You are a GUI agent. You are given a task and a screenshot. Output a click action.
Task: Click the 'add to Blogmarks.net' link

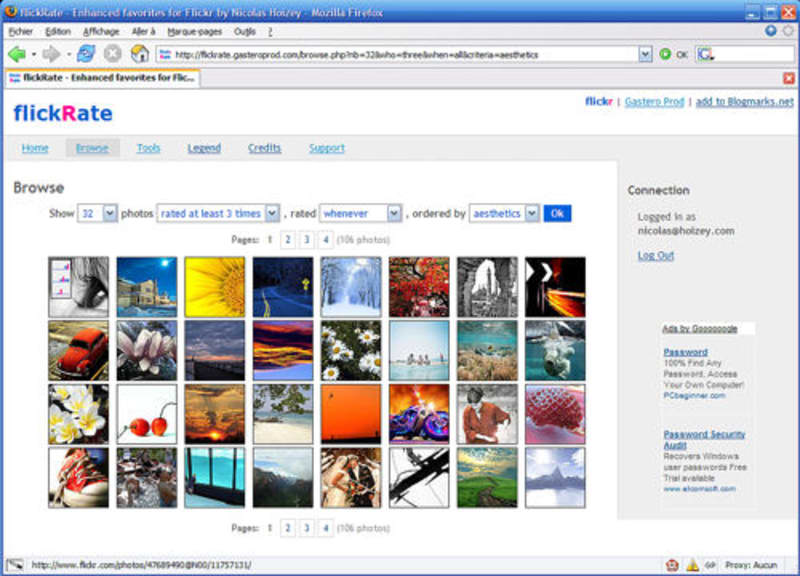pos(744,102)
